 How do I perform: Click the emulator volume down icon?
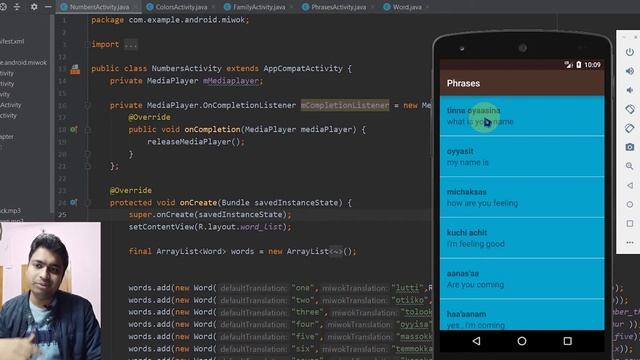630,90
